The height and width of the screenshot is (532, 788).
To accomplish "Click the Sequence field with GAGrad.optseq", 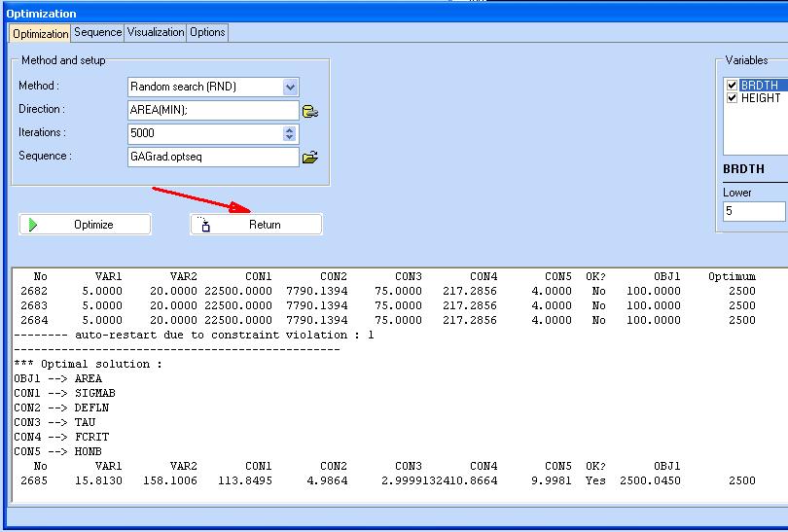I will [212, 157].
